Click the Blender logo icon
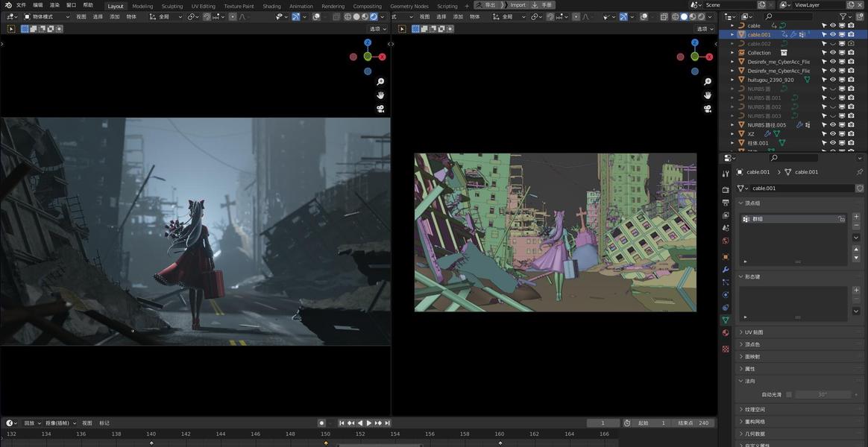Viewport: 868px width, 447px height. click(x=8, y=5)
